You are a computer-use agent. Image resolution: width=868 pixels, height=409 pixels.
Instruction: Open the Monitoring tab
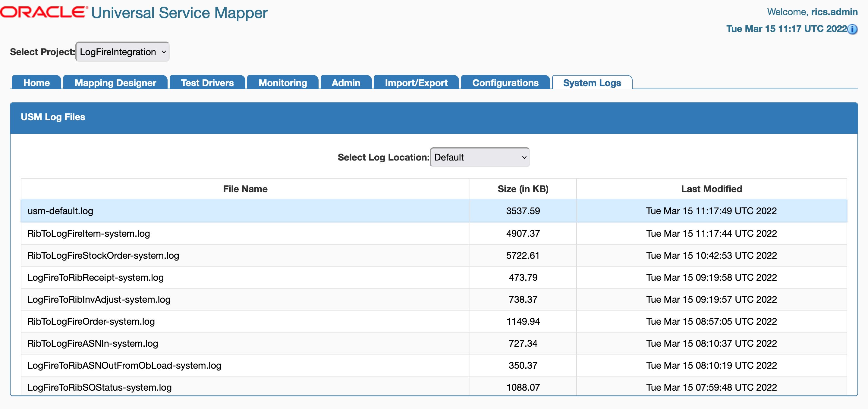282,83
